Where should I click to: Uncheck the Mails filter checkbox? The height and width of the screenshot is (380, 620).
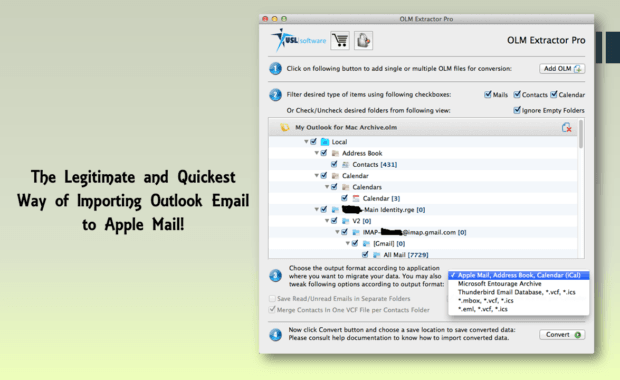(488, 95)
